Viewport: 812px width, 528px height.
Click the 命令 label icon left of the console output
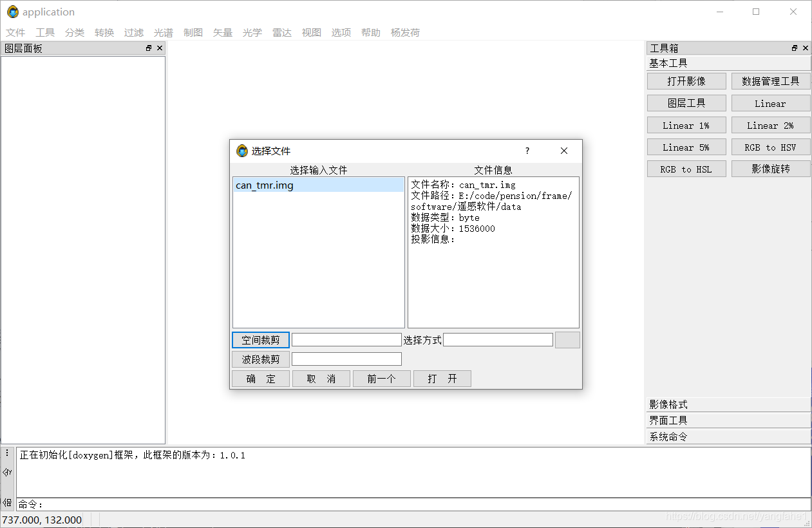point(8,472)
